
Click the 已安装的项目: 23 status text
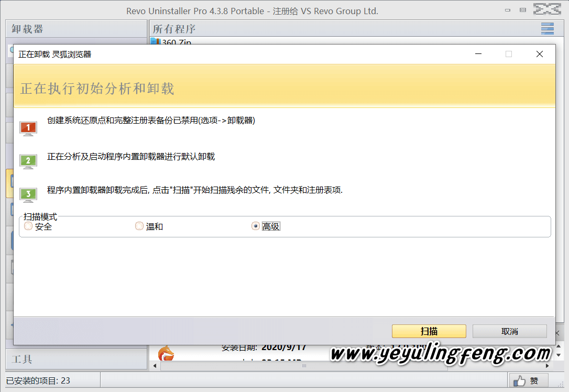tap(38, 381)
